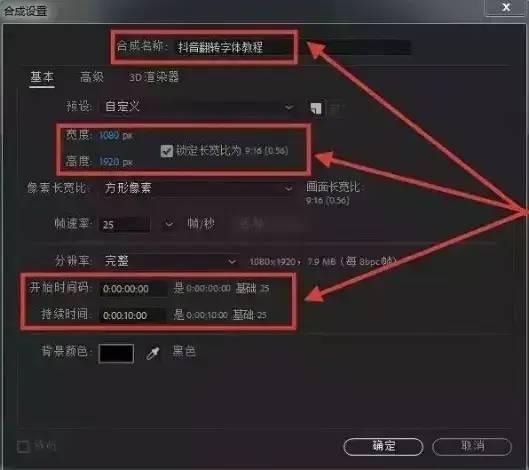Image resolution: width=529 pixels, height=470 pixels.
Task: Click the composition name input field
Action: [x=233, y=47]
